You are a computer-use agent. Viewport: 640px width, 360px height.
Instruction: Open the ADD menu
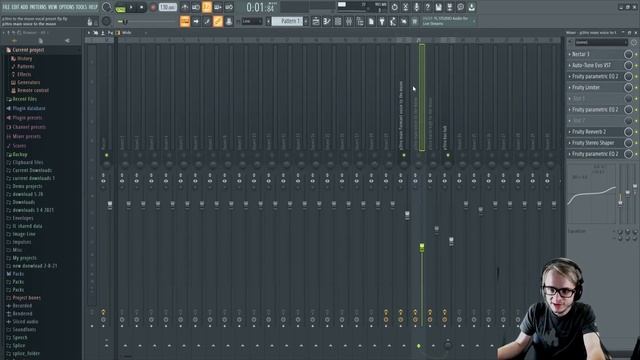pyautogui.click(x=24, y=7)
